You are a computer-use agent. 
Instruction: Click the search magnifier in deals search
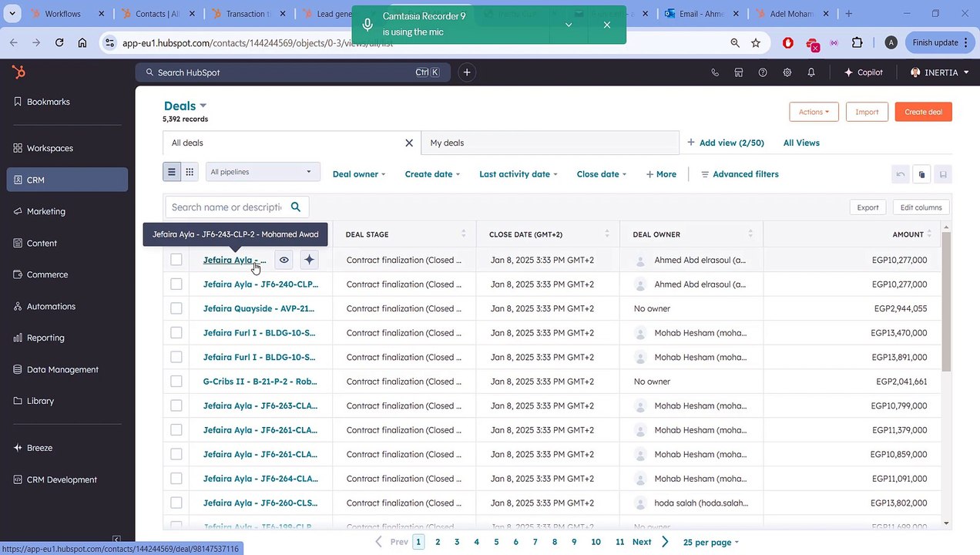296,207
